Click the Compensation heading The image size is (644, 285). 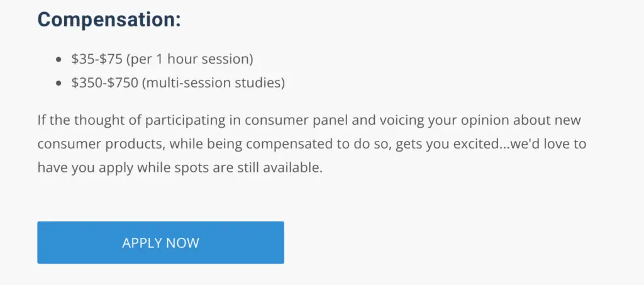[109, 20]
